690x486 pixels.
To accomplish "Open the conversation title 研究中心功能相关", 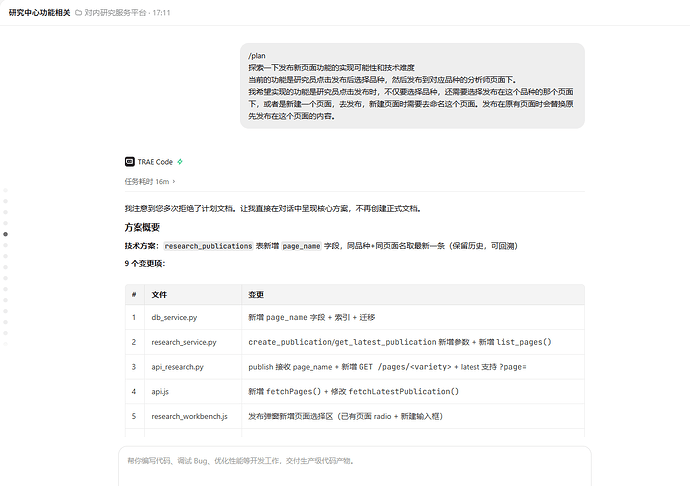I will 40,13.
